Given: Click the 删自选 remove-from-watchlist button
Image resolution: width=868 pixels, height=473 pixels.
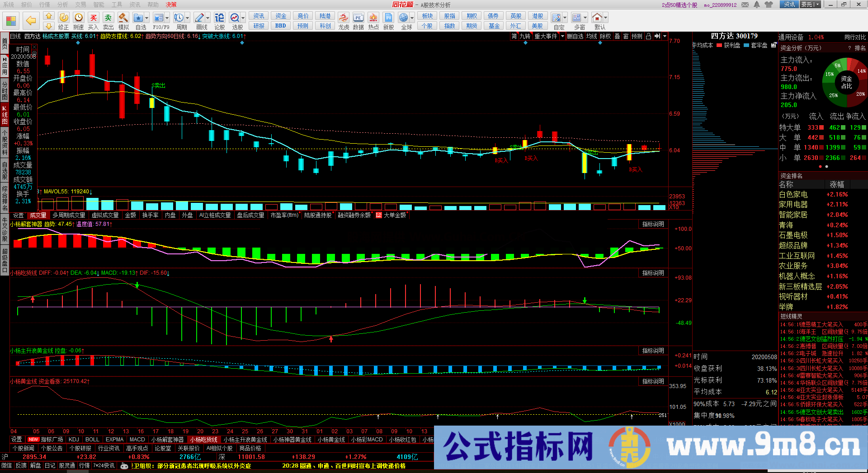Looking at the screenshot, I should 575,36.
